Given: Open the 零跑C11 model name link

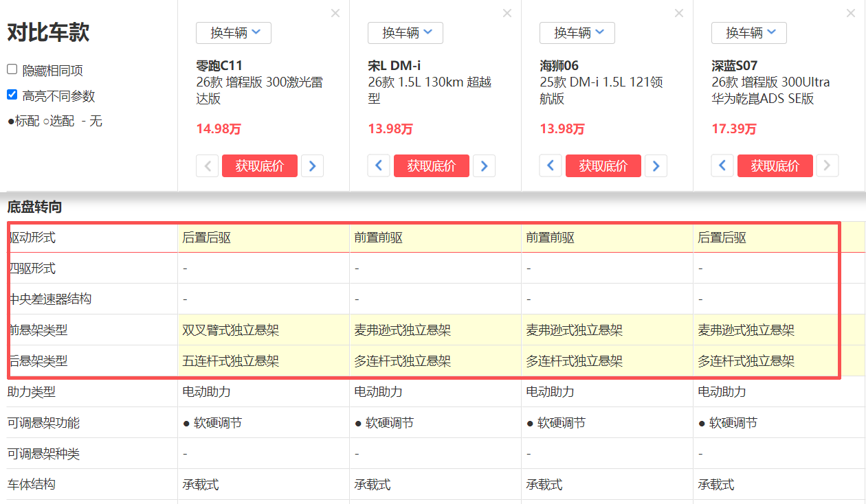Looking at the screenshot, I should tap(219, 66).
